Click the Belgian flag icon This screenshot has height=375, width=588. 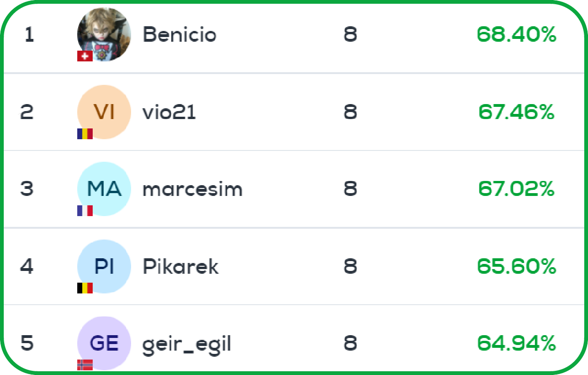tap(85, 288)
